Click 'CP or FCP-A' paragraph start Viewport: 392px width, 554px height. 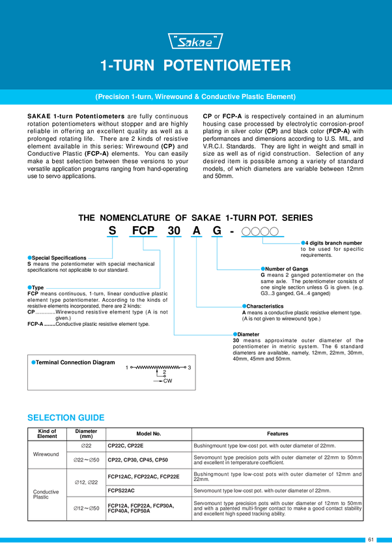(x=222, y=116)
